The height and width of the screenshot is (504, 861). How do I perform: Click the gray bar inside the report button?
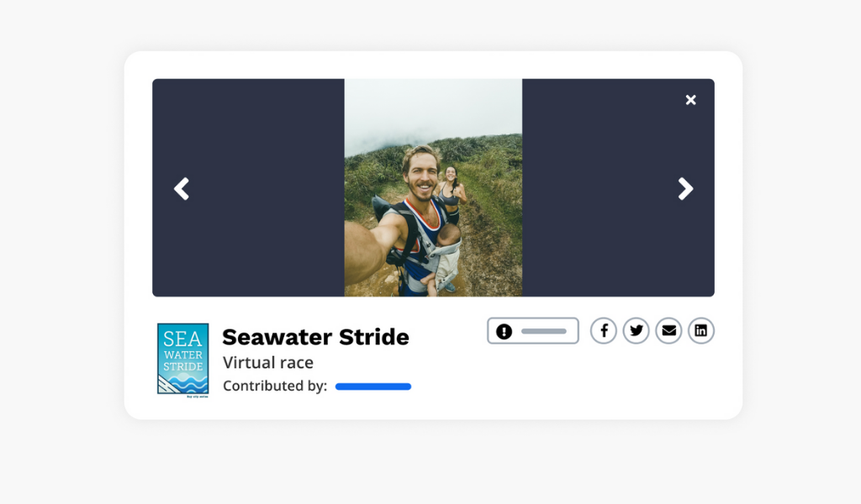tap(542, 331)
